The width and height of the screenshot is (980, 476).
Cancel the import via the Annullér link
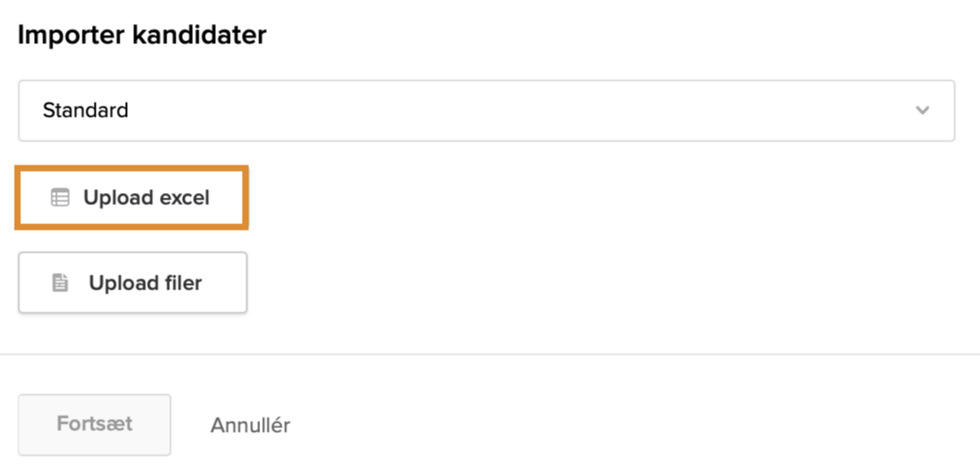[x=250, y=425]
